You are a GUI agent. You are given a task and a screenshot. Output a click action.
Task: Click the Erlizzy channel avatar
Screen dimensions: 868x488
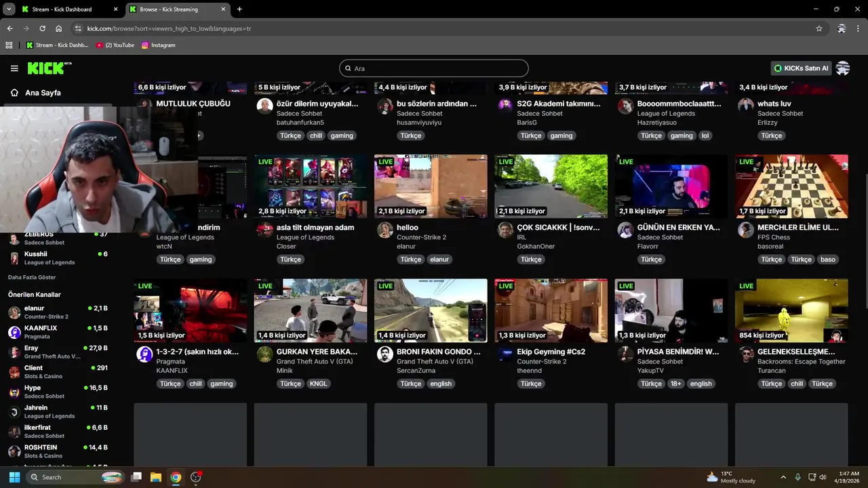(746, 106)
